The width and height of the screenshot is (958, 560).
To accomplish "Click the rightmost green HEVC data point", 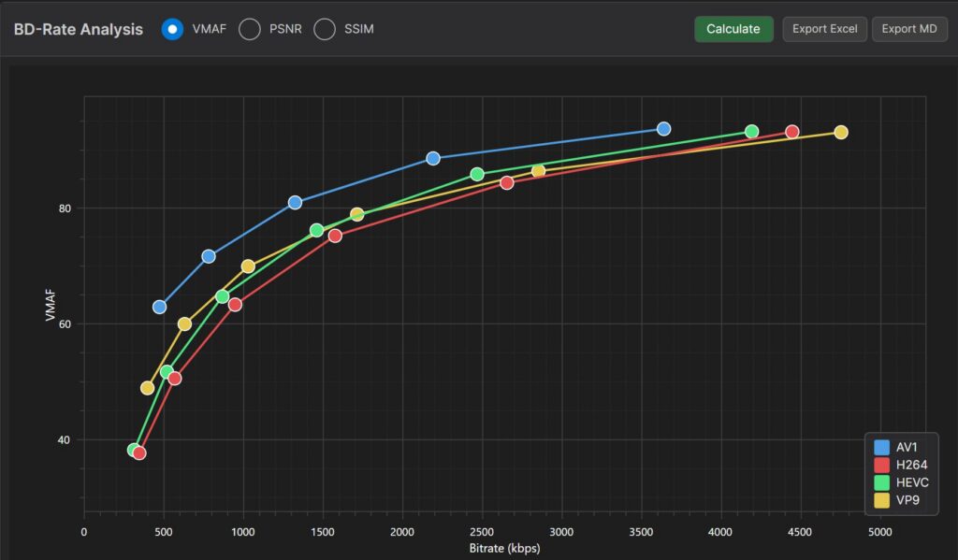I will (751, 131).
